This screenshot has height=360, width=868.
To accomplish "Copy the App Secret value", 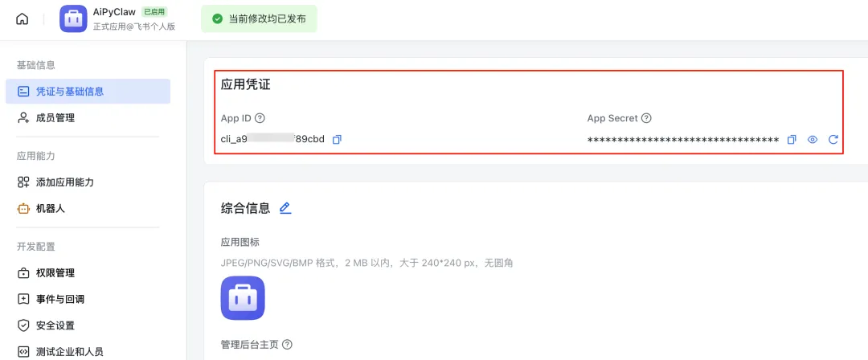I will [x=792, y=139].
